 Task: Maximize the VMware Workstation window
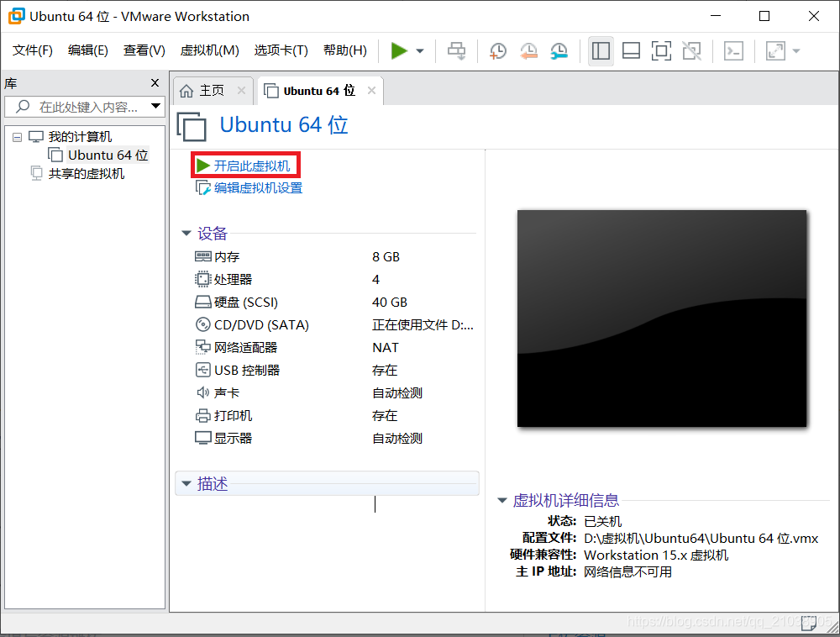(x=764, y=16)
